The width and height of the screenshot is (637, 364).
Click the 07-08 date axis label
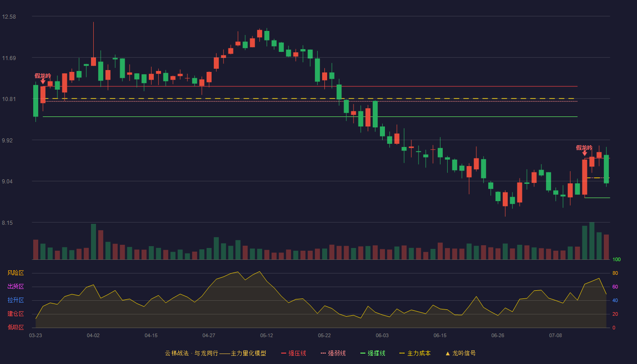pos(556,335)
